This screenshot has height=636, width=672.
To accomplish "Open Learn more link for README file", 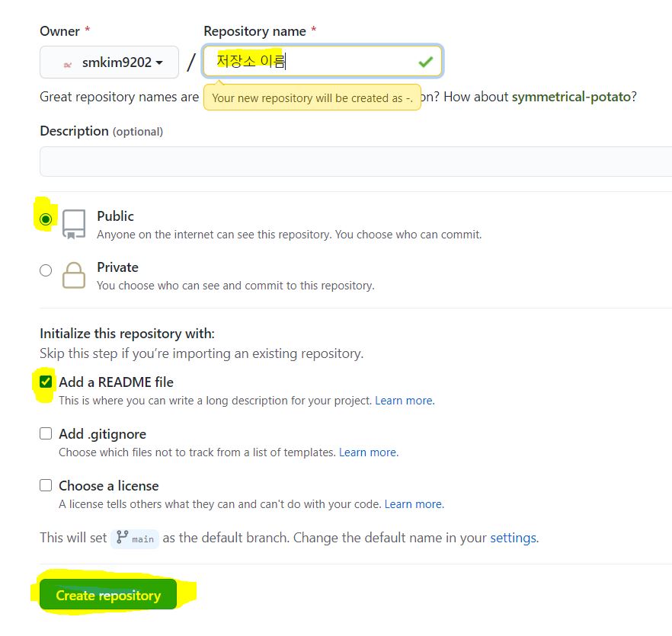I will point(405,401).
